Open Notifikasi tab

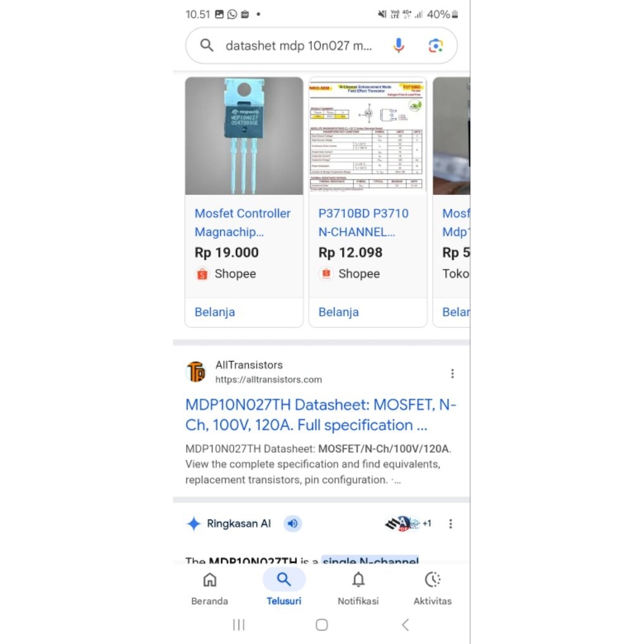pyautogui.click(x=358, y=589)
